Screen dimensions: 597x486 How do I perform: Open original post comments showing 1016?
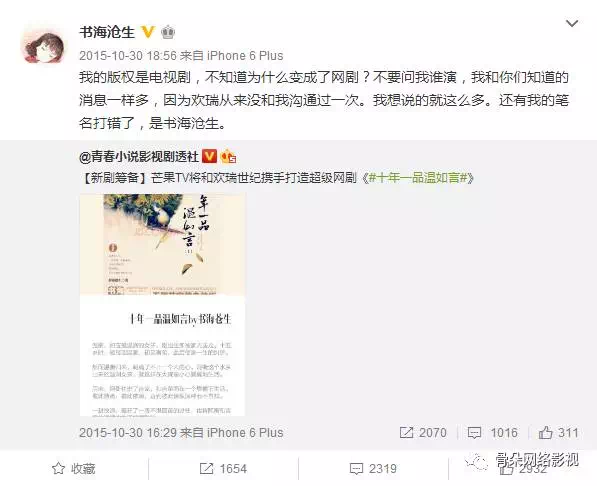[x=492, y=433]
